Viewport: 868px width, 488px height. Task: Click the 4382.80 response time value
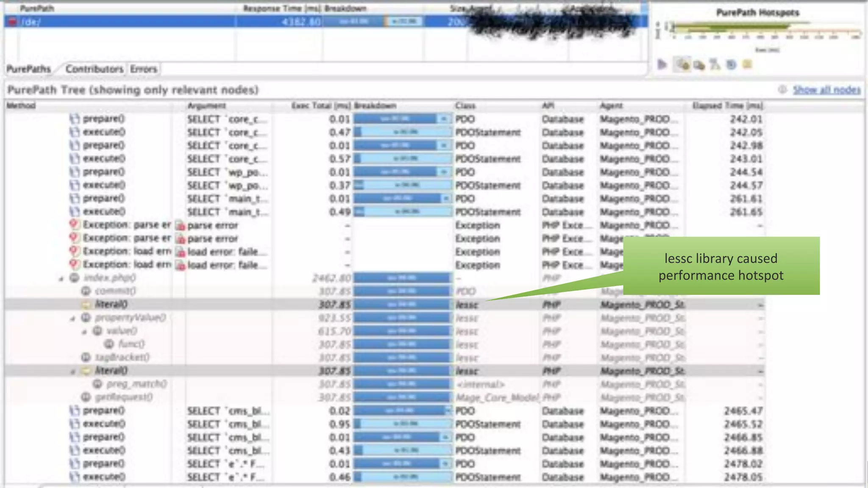(x=301, y=22)
